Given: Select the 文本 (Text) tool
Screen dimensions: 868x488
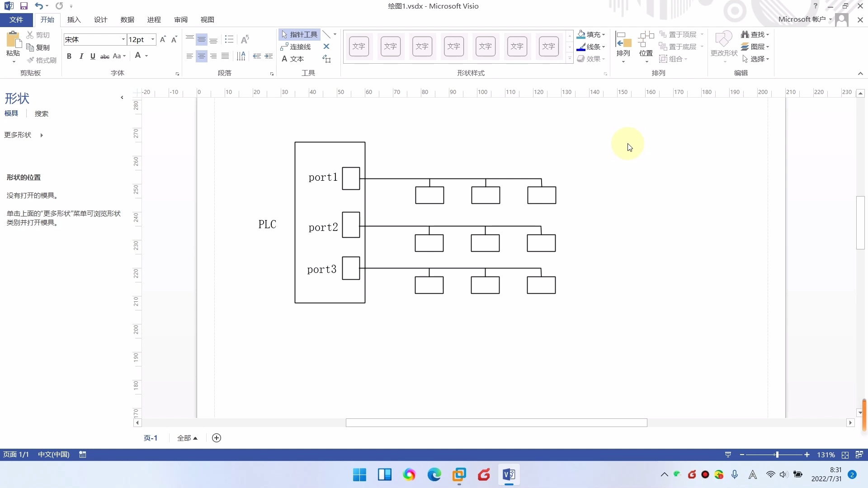Looking at the screenshot, I should coord(292,59).
